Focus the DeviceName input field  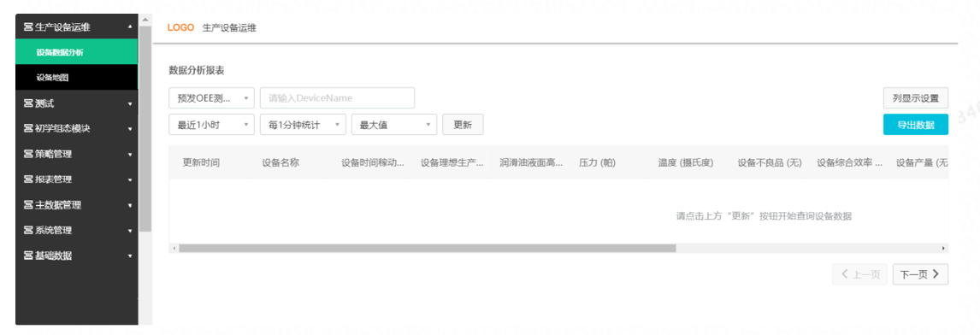pos(338,98)
